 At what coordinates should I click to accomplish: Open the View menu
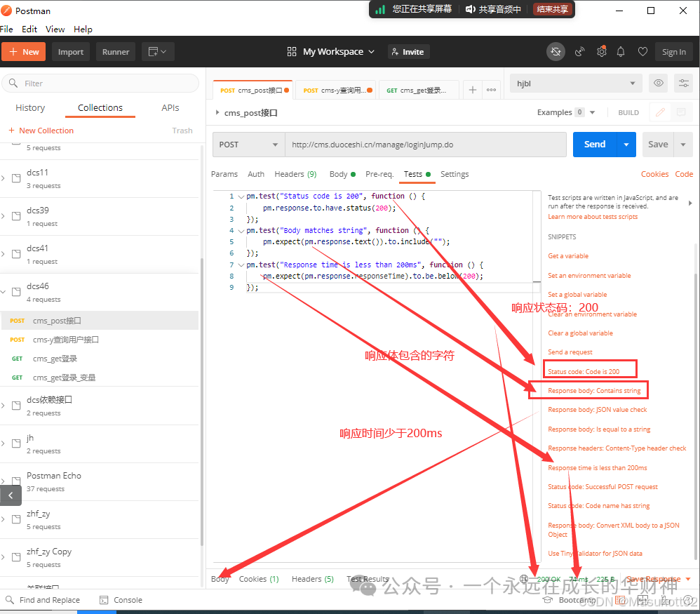point(55,29)
